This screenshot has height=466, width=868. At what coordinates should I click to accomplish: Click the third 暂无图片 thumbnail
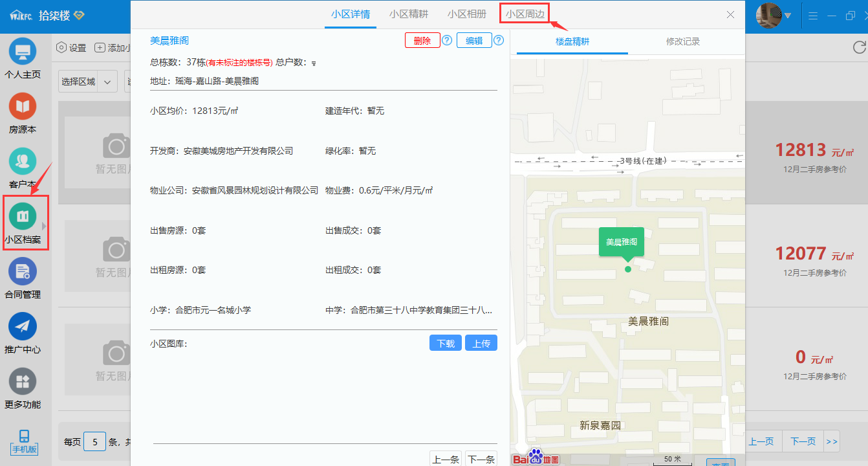point(99,359)
